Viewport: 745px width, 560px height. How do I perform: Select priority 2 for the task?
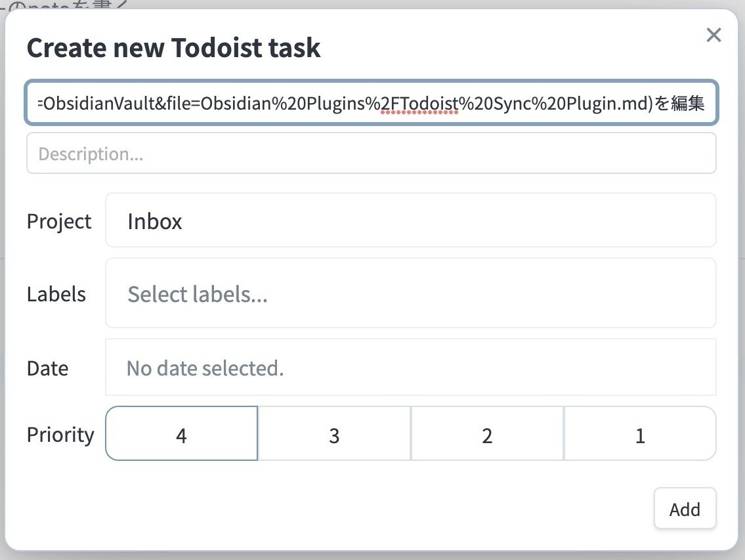[x=487, y=433]
